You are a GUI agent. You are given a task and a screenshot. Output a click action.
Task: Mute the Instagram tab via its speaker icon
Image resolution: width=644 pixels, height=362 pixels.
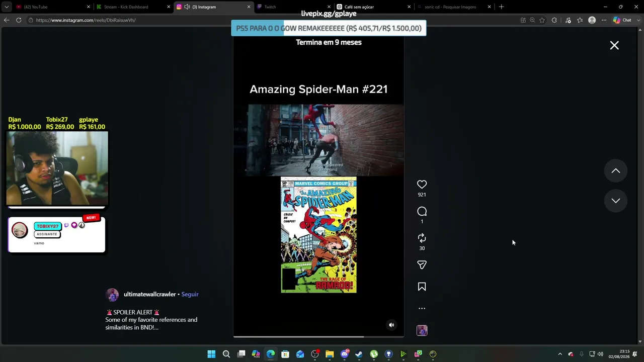pos(187,7)
